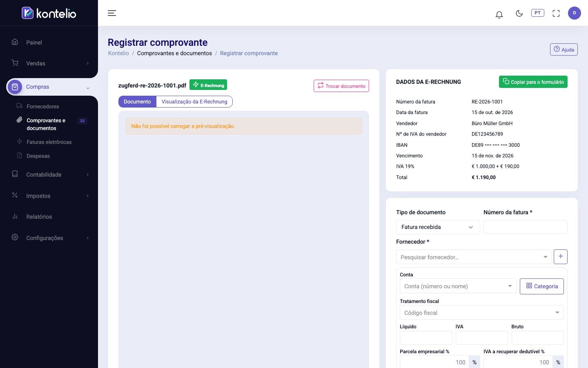
Task: Focus the Número da fatura field
Action: (526, 227)
